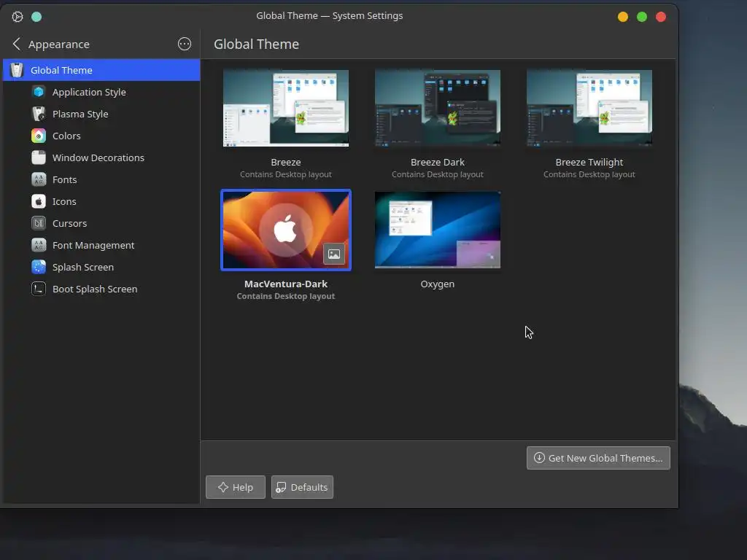This screenshot has width=747, height=560.
Task: Click the Appearance header label
Action: point(59,44)
